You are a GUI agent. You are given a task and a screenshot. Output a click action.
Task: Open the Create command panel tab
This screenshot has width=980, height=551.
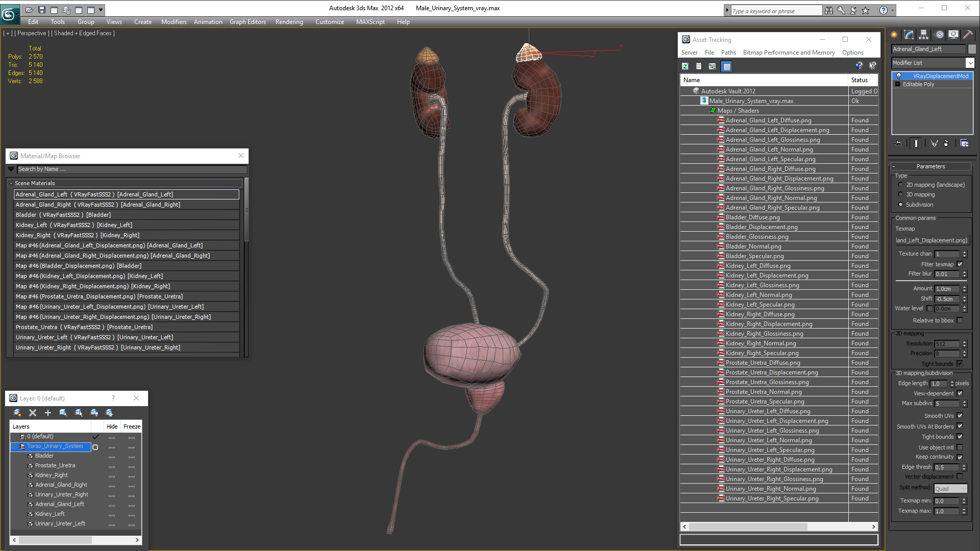(x=894, y=35)
